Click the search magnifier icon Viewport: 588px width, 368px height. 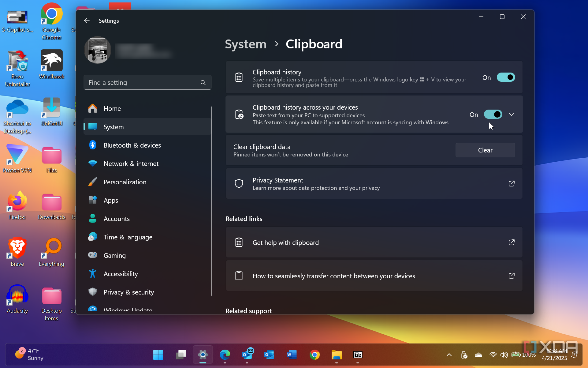click(x=203, y=83)
